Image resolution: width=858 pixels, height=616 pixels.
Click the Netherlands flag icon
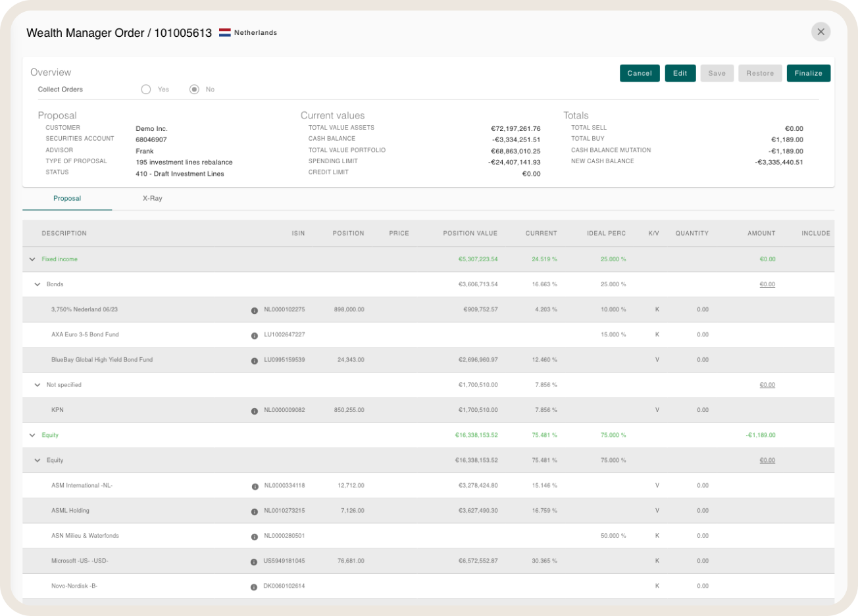[224, 32]
